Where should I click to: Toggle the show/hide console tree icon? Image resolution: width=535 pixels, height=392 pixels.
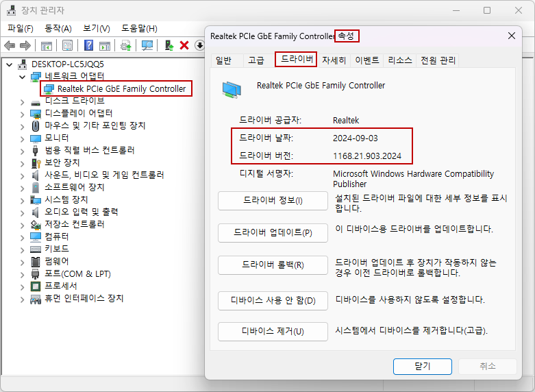(47, 45)
